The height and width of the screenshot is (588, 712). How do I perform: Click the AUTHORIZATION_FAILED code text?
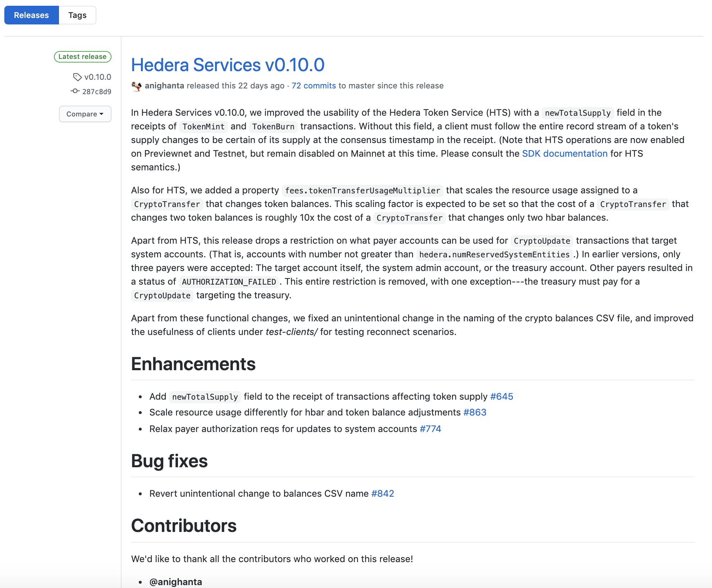(229, 282)
